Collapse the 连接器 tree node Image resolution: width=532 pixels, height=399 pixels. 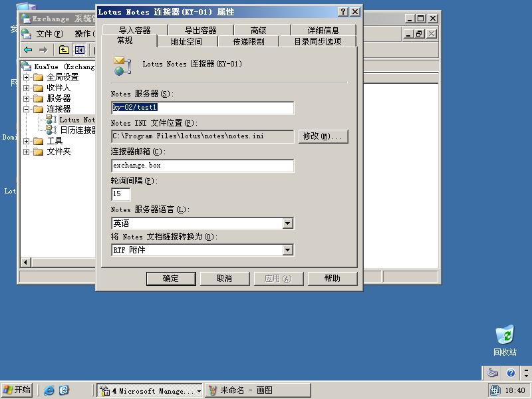point(26,109)
